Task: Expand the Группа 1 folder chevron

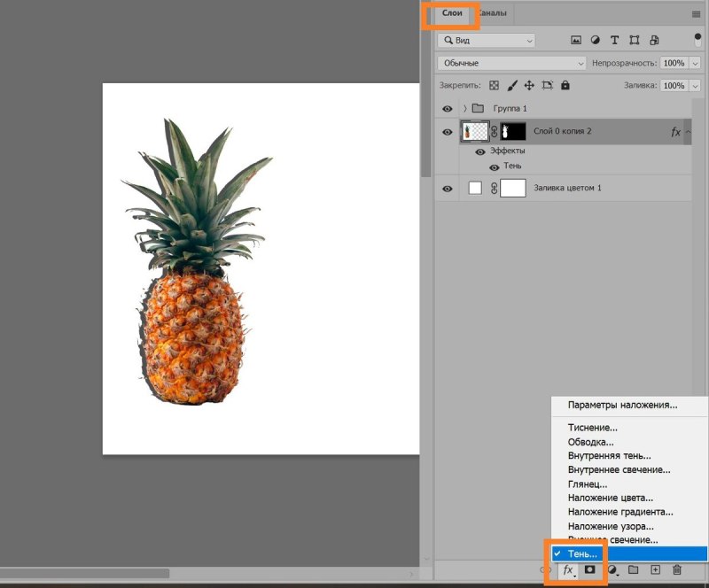Action: pyautogui.click(x=464, y=108)
